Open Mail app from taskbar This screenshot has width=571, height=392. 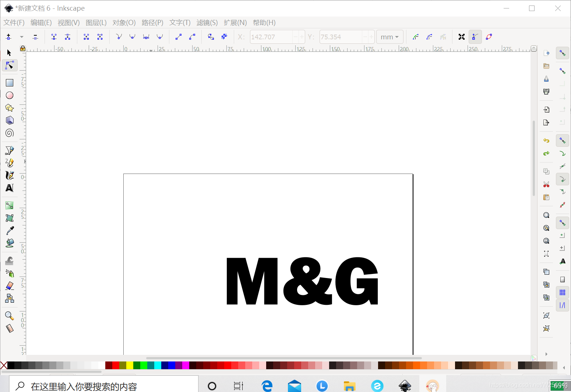pyautogui.click(x=295, y=386)
